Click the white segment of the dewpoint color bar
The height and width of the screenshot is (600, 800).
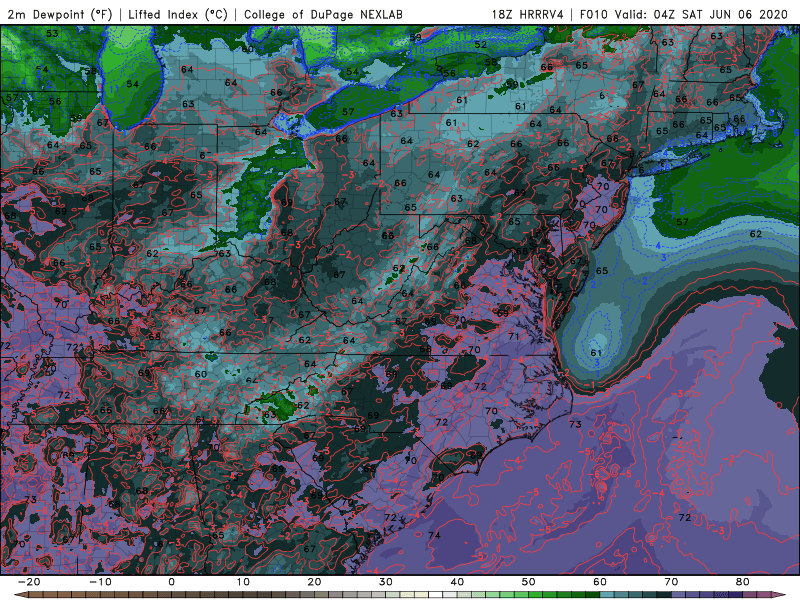435,595
